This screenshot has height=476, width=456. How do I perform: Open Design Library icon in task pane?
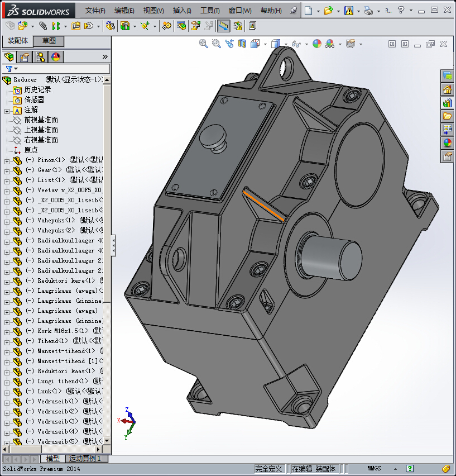coord(447,103)
